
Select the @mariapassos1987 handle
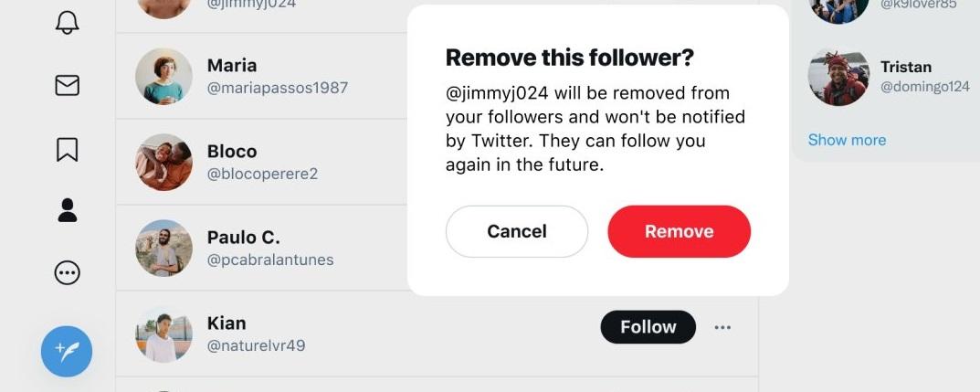click(277, 89)
